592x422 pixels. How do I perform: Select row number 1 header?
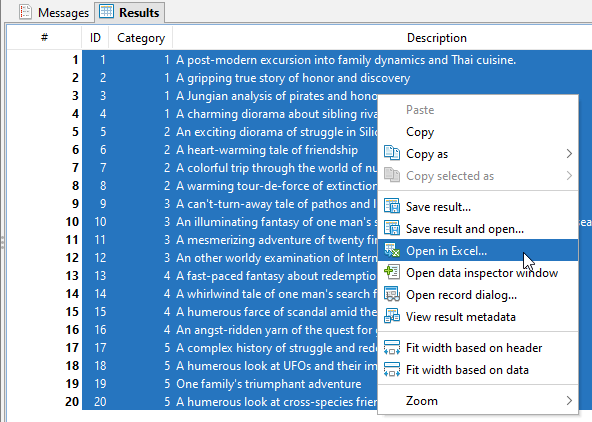[45, 60]
